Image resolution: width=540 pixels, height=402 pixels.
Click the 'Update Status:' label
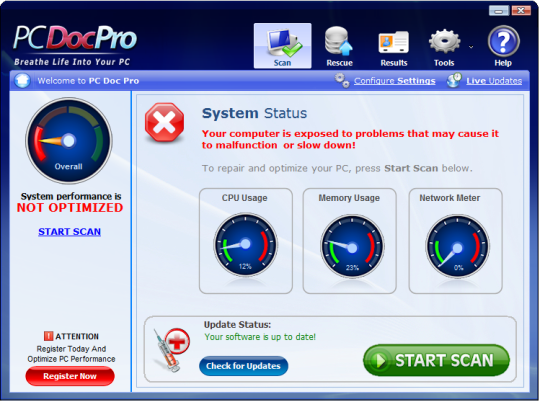(x=237, y=324)
